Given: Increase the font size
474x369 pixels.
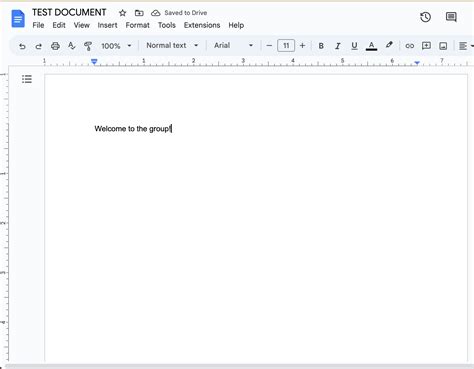Looking at the screenshot, I should [x=302, y=46].
